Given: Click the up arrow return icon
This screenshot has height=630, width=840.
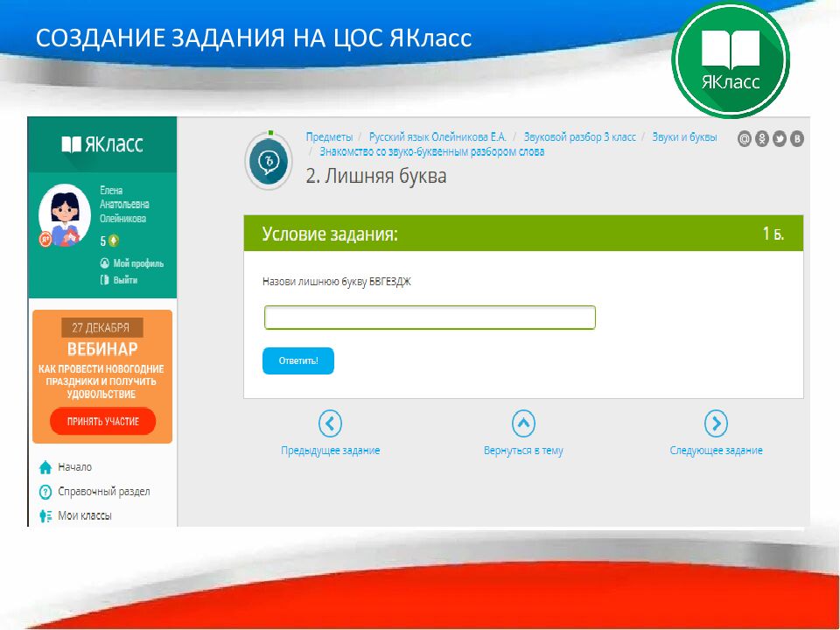Looking at the screenshot, I should (x=523, y=423).
